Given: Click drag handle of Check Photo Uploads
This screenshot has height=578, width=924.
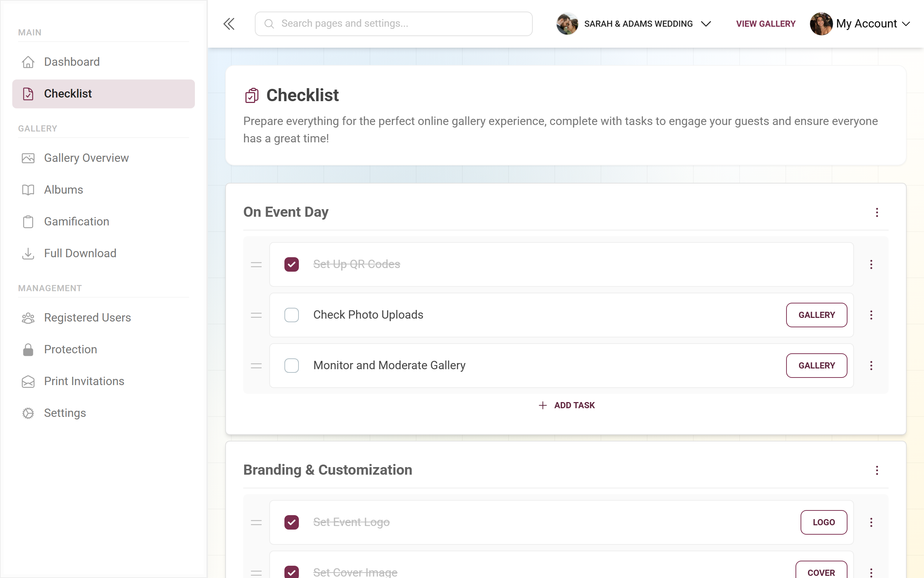Looking at the screenshot, I should 256,315.
